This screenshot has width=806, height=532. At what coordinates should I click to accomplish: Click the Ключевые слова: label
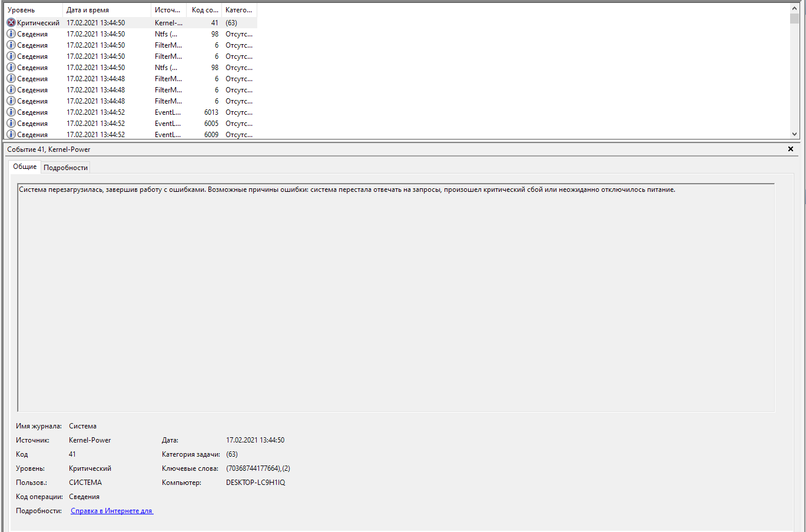tap(191, 468)
